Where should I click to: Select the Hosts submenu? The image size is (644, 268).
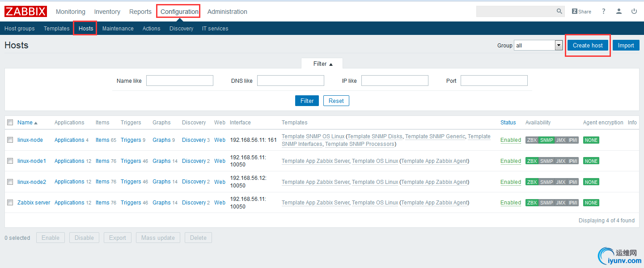tap(86, 28)
